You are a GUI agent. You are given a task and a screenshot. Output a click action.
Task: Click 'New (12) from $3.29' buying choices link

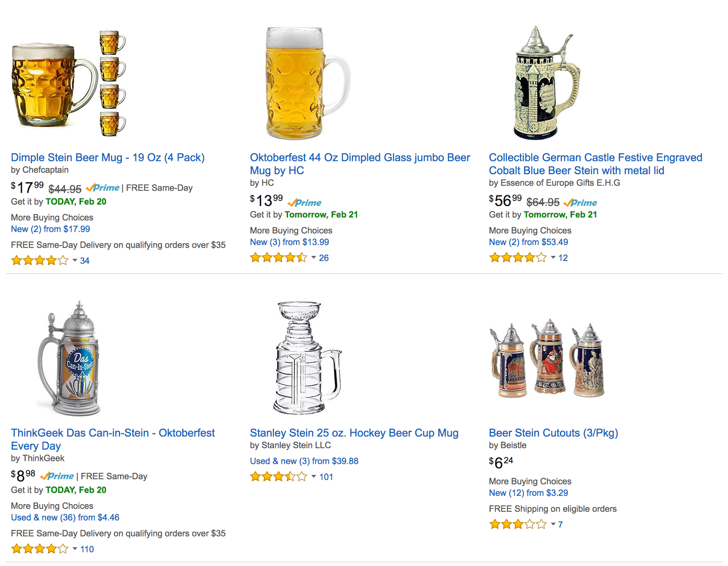[528, 493]
